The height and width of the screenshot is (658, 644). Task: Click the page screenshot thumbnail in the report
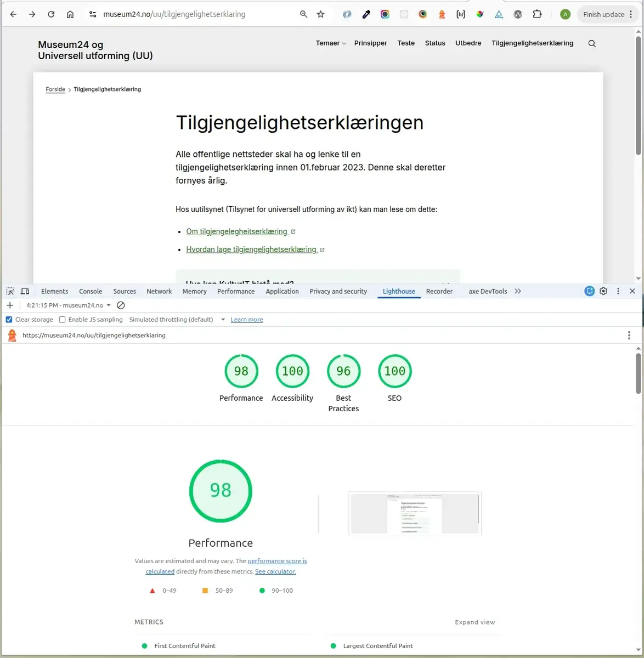click(x=415, y=513)
